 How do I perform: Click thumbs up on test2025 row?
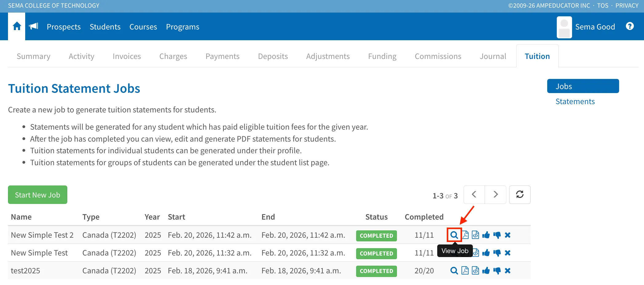click(x=486, y=271)
